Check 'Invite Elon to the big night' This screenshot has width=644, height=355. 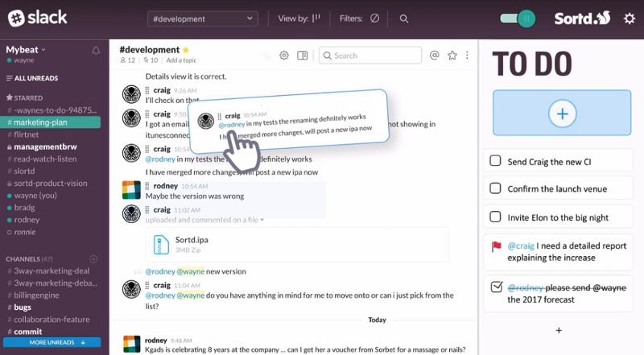pos(496,217)
